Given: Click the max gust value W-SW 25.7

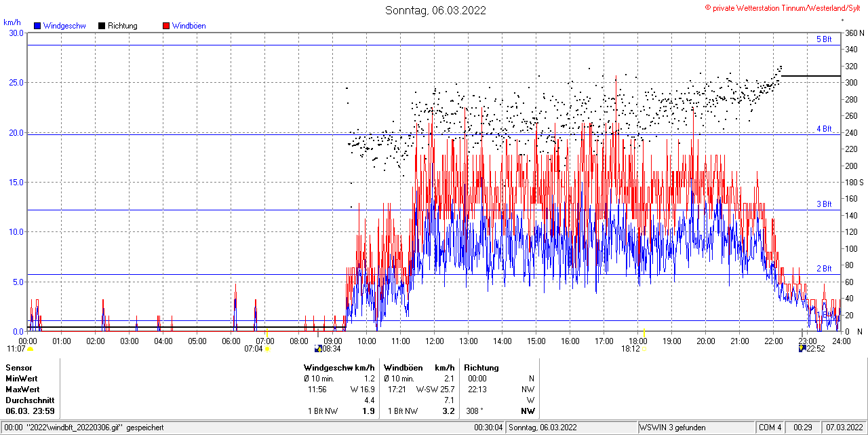Looking at the screenshot, I should click(435, 390).
